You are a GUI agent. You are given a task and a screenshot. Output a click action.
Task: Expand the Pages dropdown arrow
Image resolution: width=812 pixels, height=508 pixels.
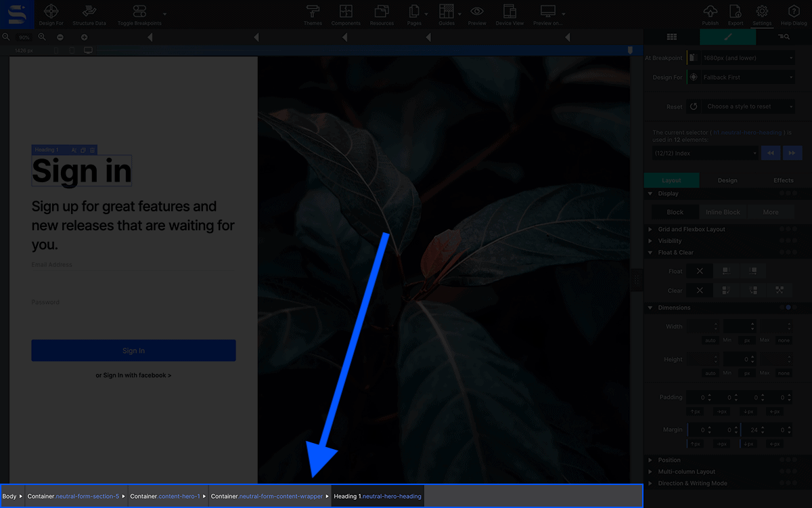coord(426,13)
